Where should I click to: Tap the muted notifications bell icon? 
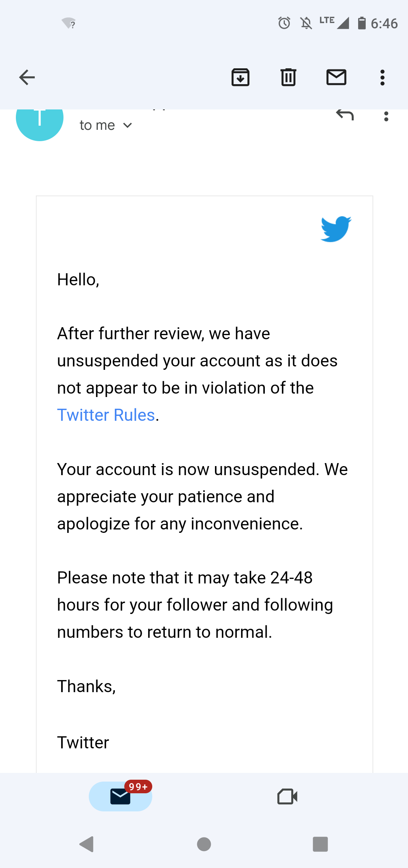(x=306, y=23)
